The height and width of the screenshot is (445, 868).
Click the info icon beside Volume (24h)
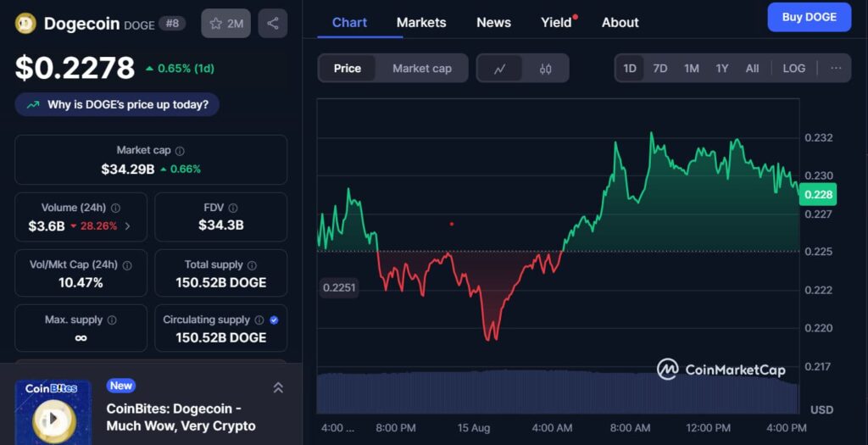[115, 208]
